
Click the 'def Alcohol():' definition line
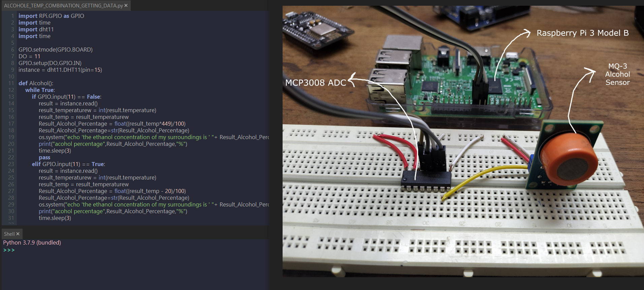36,83
